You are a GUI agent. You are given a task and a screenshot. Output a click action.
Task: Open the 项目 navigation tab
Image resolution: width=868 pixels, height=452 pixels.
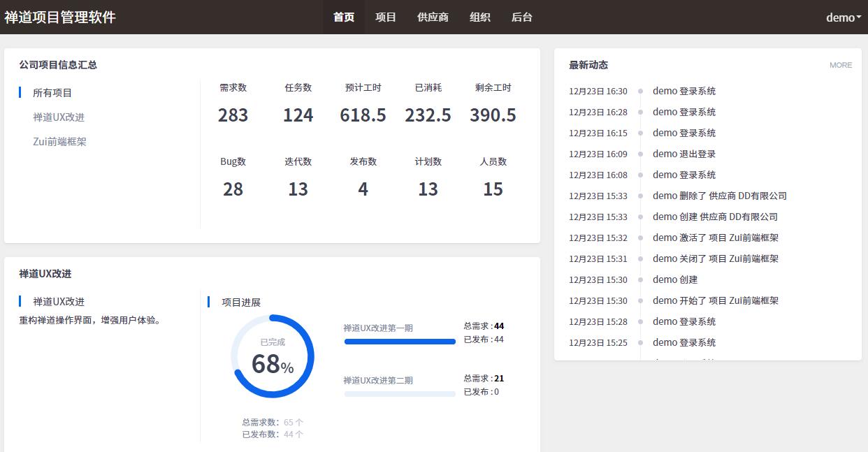pyautogui.click(x=386, y=17)
